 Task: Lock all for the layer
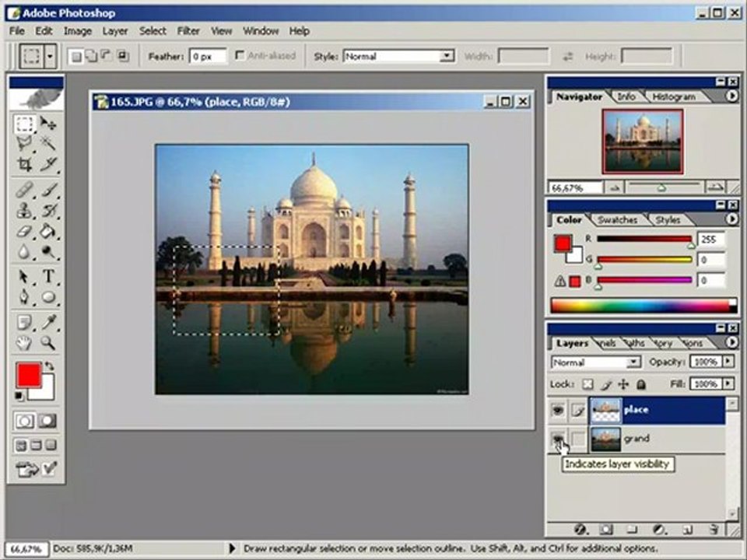point(641,384)
